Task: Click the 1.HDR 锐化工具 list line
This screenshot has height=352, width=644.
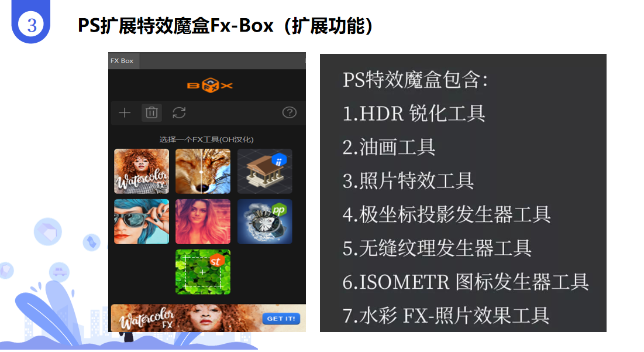Action: [x=414, y=113]
